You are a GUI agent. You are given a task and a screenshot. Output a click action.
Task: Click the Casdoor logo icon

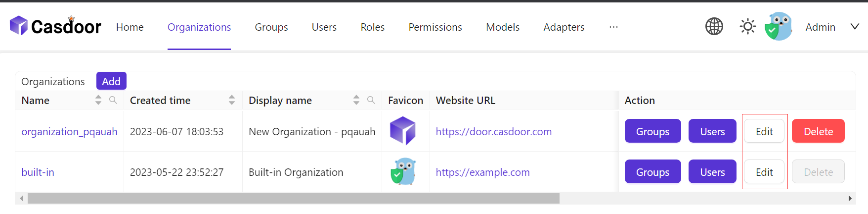point(19,26)
